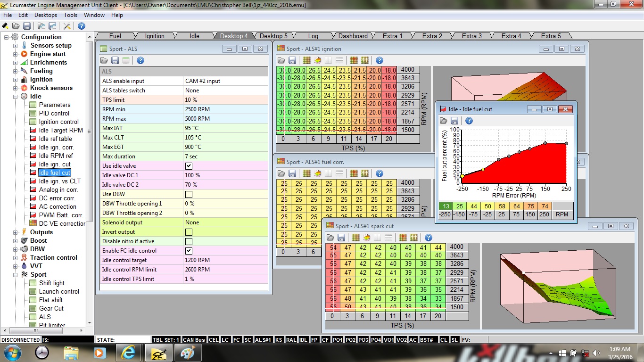Toggle 3D view icon in ALS#1 ignition toolbar
Image resolution: width=644 pixels, height=362 pixels.
[x=318, y=60]
